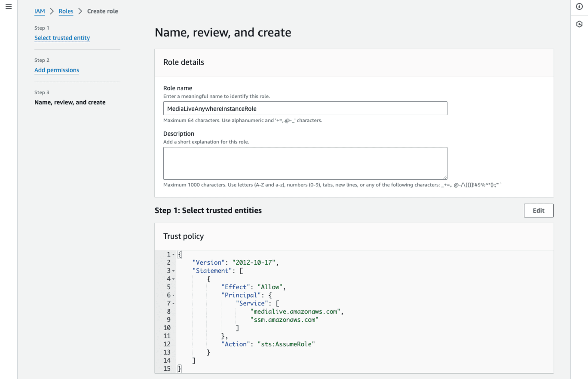Image resolution: width=588 pixels, height=379 pixels.
Task: Go to the IAM breadcrumb link
Action: click(x=40, y=11)
